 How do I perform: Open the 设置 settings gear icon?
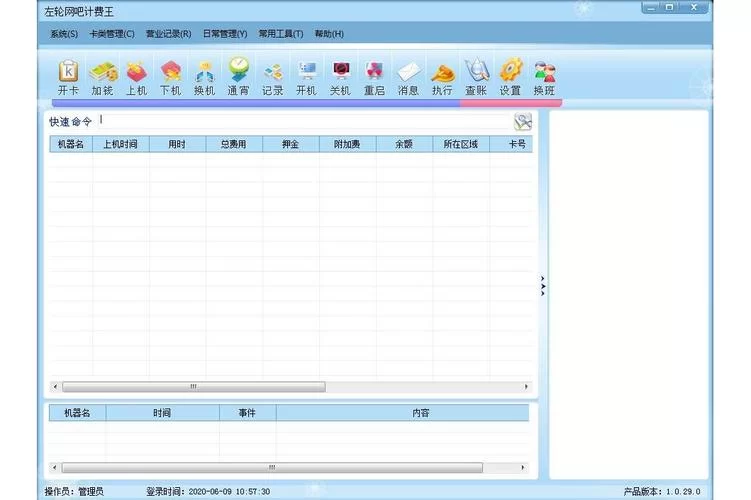point(510,77)
